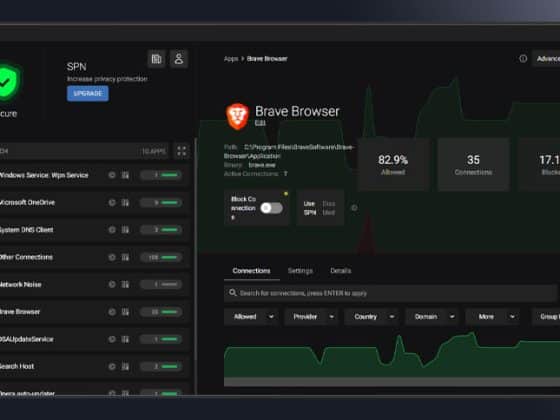Click round icon in Microsoft OneDrive row
The height and width of the screenshot is (420, 560).
coord(112,202)
